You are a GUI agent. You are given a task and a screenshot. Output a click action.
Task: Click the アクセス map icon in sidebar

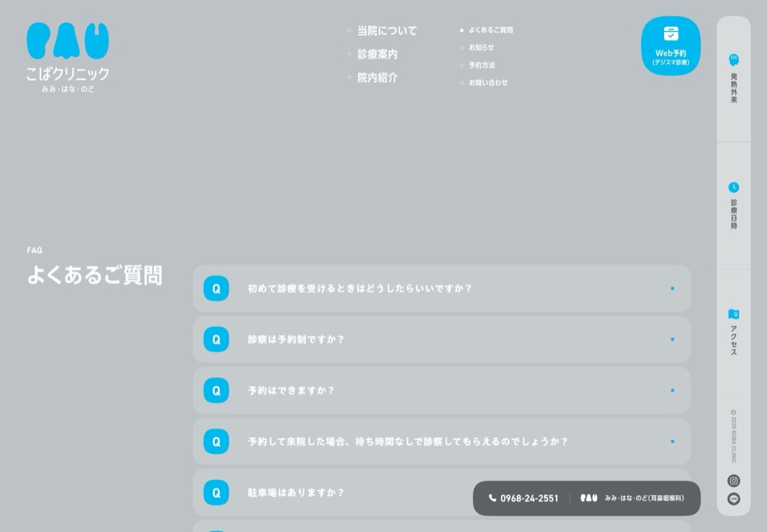pyautogui.click(x=733, y=314)
